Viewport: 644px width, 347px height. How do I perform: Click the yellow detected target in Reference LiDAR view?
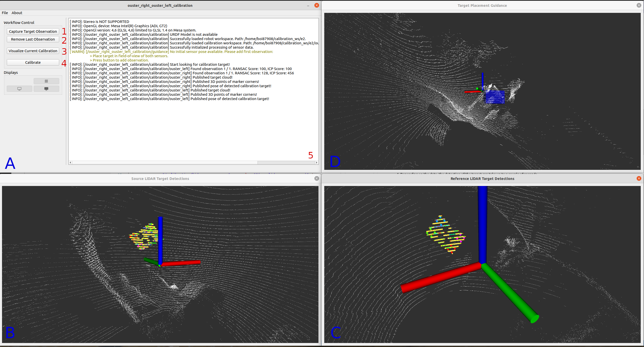(x=446, y=234)
